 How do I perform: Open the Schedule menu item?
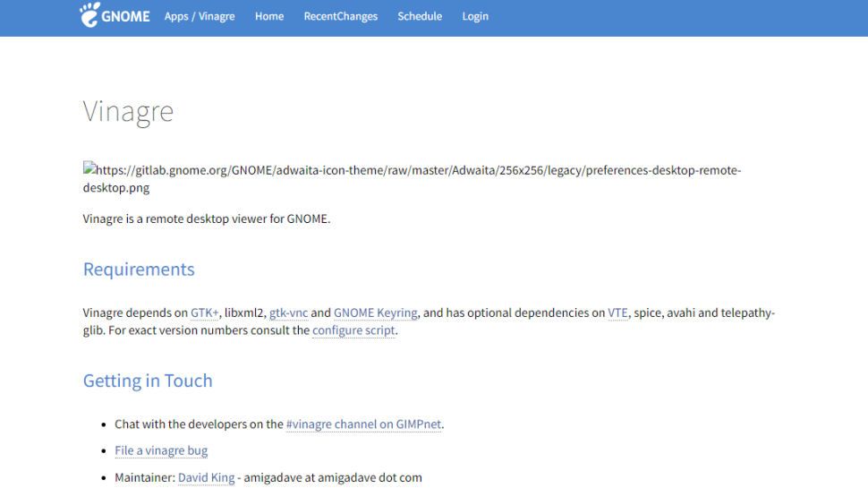pyautogui.click(x=420, y=16)
